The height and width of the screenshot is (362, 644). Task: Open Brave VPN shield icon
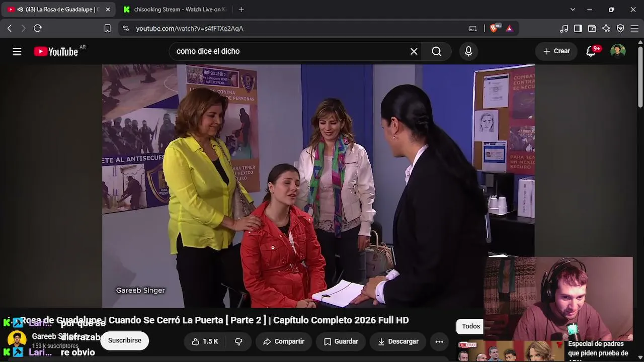(x=620, y=28)
